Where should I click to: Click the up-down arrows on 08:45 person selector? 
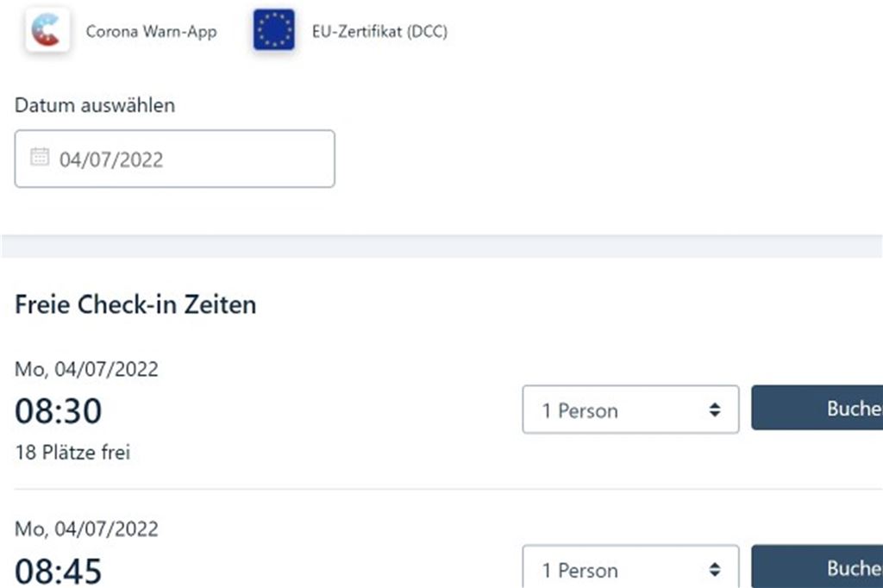(x=715, y=569)
